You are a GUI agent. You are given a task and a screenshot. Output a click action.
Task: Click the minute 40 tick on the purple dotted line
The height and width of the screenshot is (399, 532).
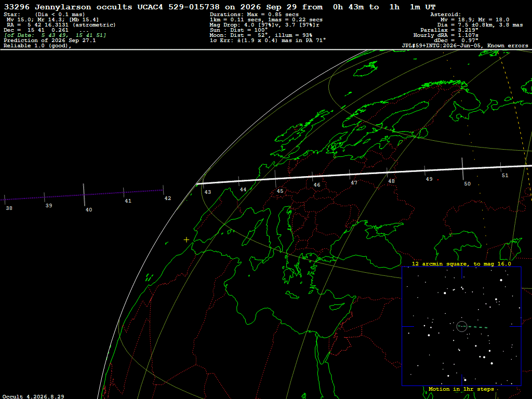point(84,195)
